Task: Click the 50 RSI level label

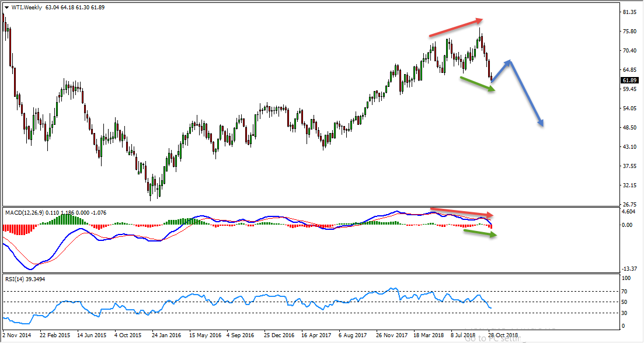Action: pos(625,302)
